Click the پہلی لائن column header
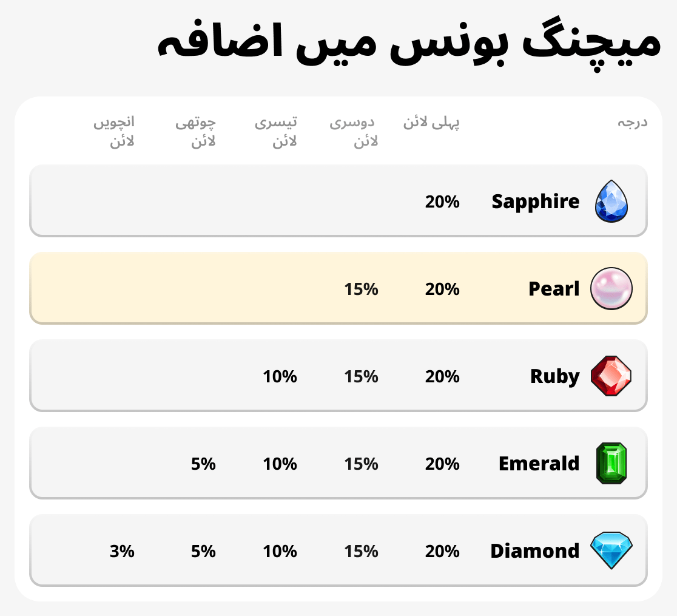This screenshot has height=616, width=677. (x=431, y=123)
